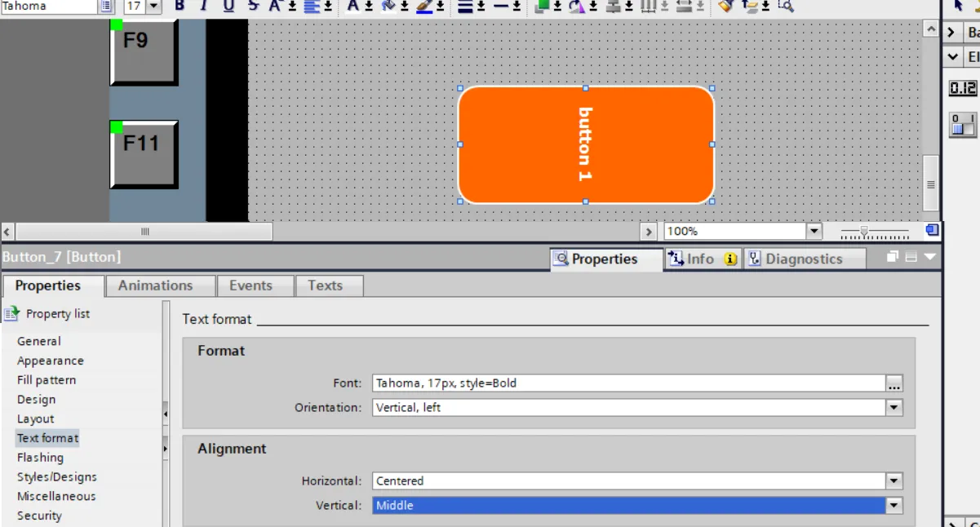Click the border color pen icon
The height and width of the screenshot is (527, 980).
(x=424, y=6)
